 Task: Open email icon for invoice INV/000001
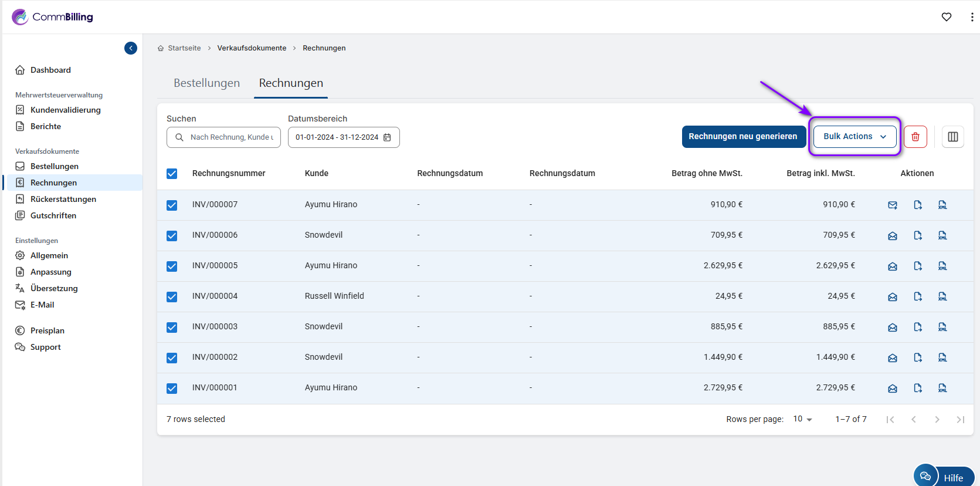[x=892, y=388]
